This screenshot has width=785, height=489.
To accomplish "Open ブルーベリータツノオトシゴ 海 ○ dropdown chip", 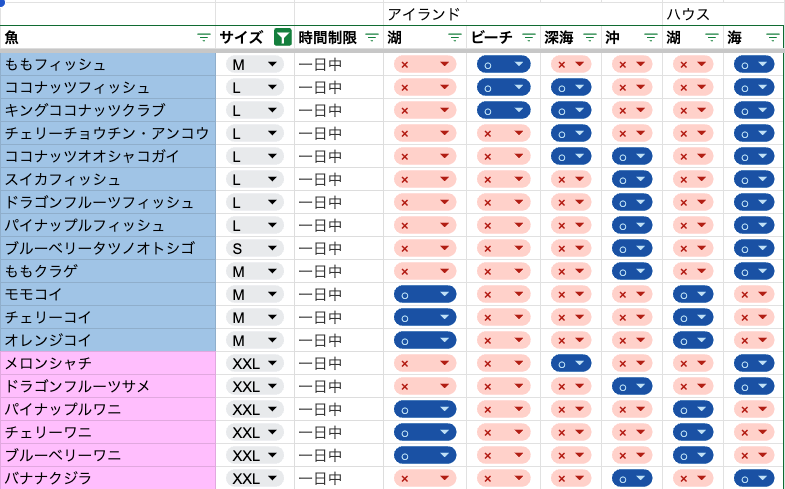I will pyautogui.click(x=754, y=248).
